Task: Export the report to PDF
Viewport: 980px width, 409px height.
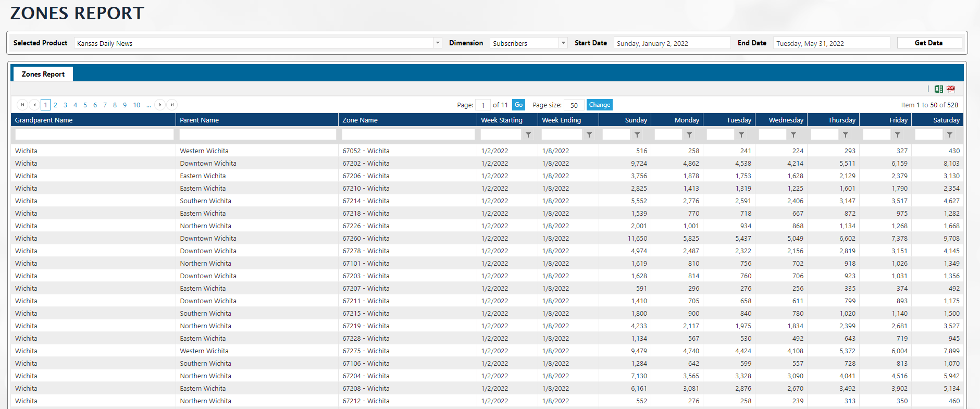Action: click(x=951, y=89)
